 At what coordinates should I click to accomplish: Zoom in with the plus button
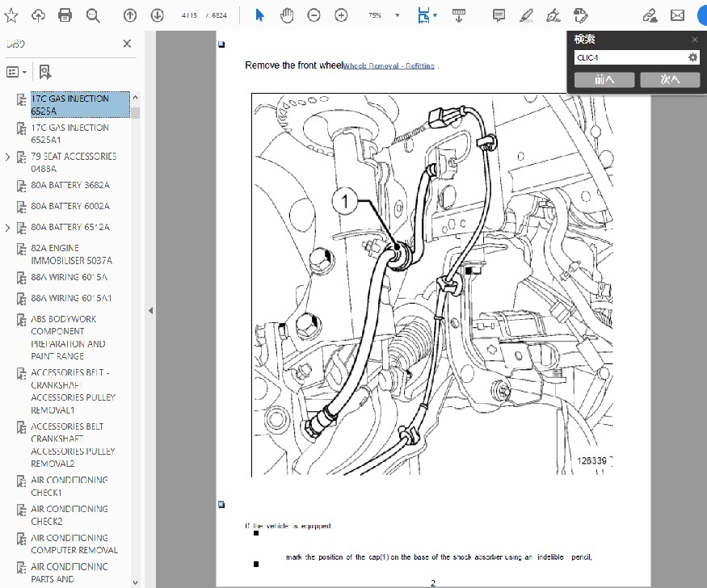pos(341,16)
